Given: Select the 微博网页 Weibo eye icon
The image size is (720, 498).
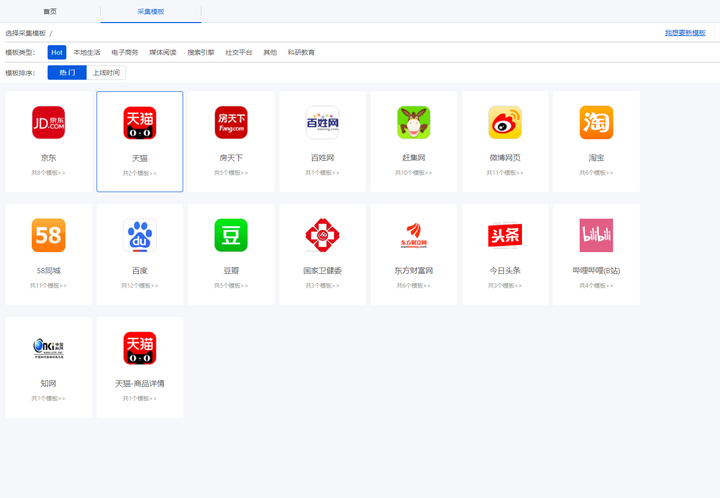Looking at the screenshot, I should click(505, 123).
